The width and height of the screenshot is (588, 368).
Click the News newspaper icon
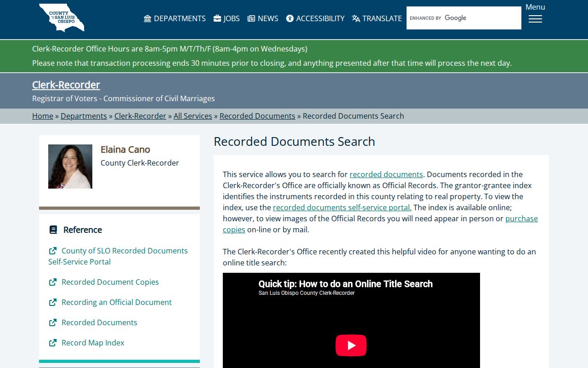pos(251,18)
